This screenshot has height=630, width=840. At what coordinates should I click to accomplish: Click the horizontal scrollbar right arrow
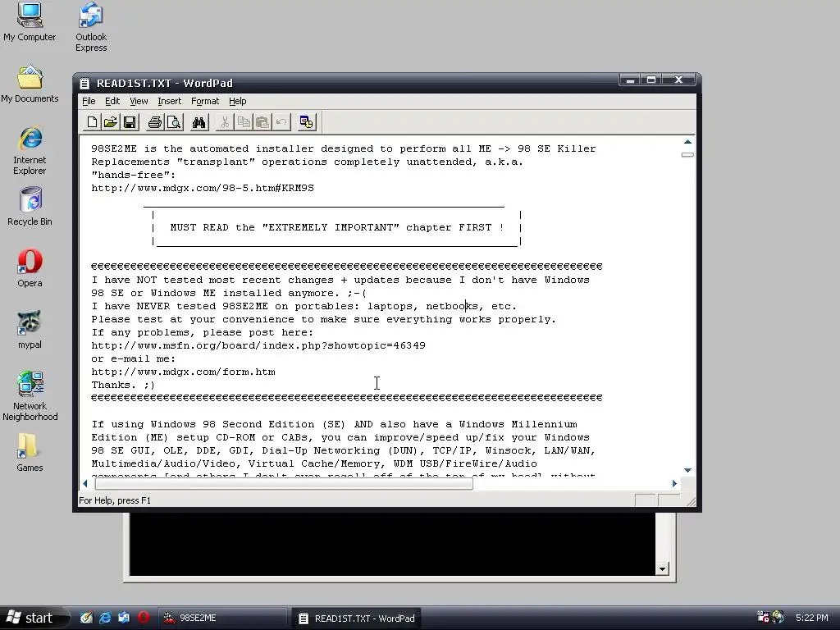pos(674,483)
